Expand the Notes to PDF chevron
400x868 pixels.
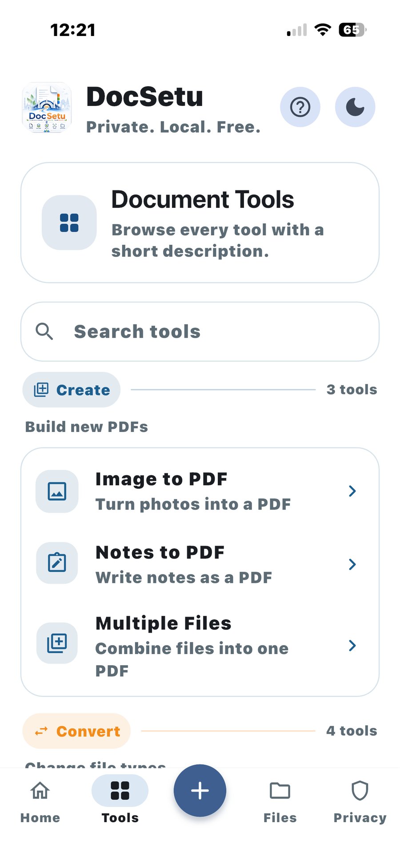(352, 564)
